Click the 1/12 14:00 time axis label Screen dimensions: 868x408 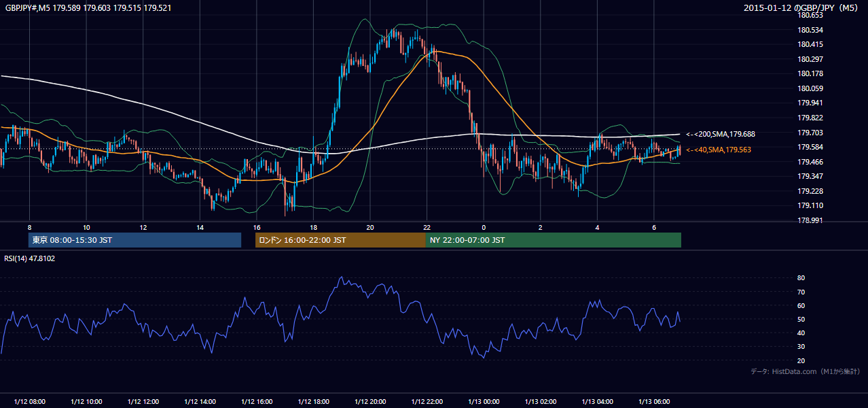200,401
